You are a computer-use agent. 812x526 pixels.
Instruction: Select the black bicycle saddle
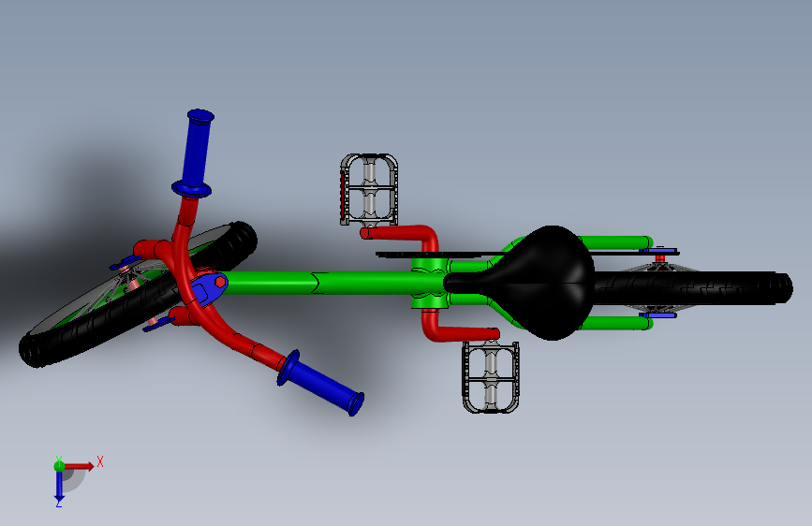tap(523, 283)
